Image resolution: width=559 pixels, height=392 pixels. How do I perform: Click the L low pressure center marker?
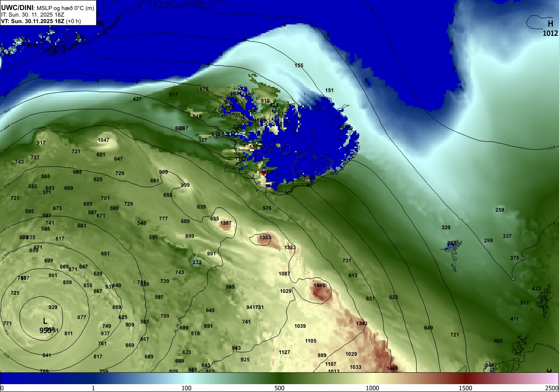pyautogui.click(x=45, y=321)
